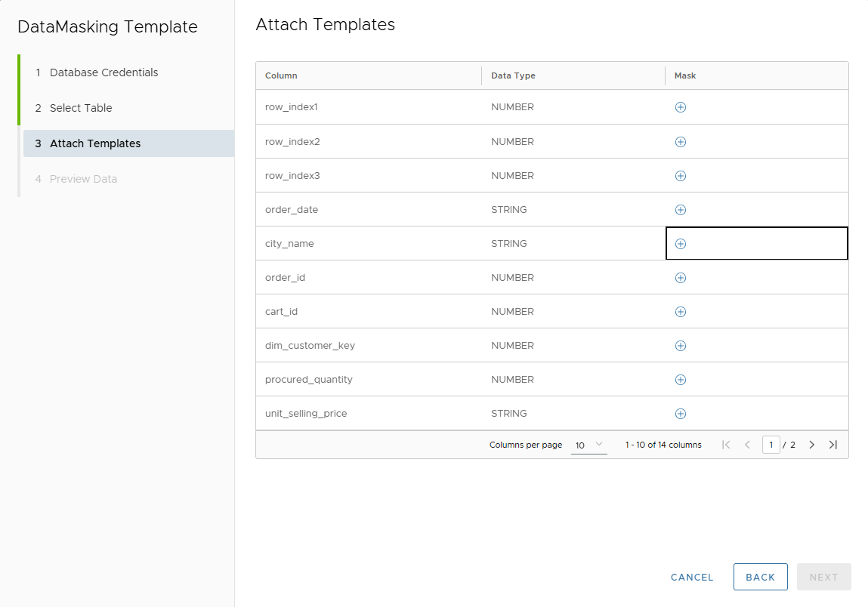Add mask for row_index2 column
The image size is (868, 607).
tap(680, 142)
